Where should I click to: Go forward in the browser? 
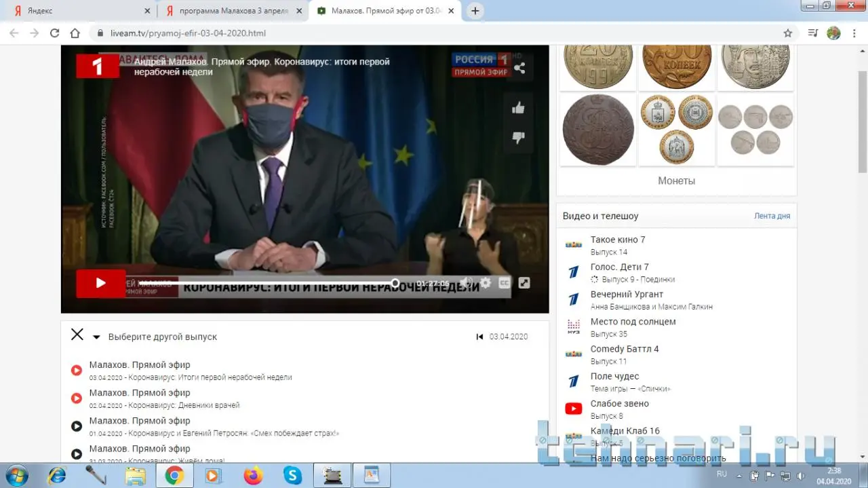[35, 33]
